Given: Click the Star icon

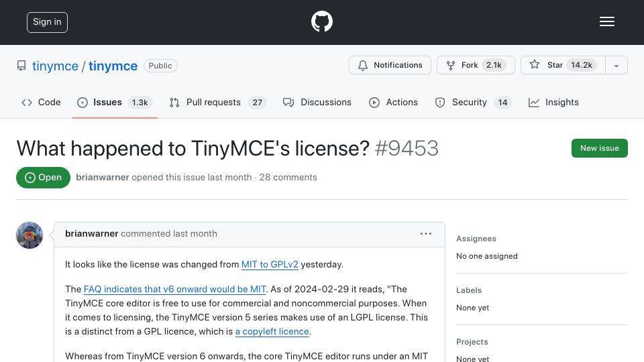Looking at the screenshot, I should (x=535, y=64).
